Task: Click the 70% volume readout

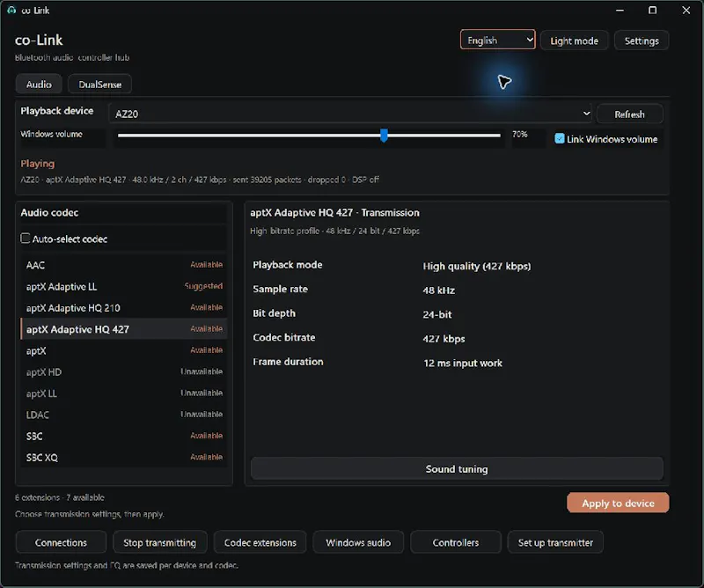Action: coord(520,134)
